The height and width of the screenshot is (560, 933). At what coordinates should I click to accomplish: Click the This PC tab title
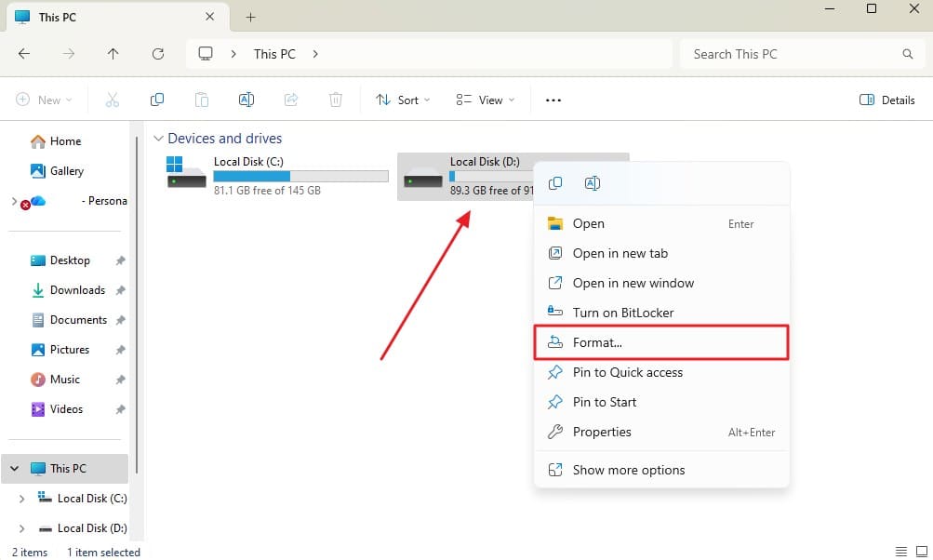(57, 18)
